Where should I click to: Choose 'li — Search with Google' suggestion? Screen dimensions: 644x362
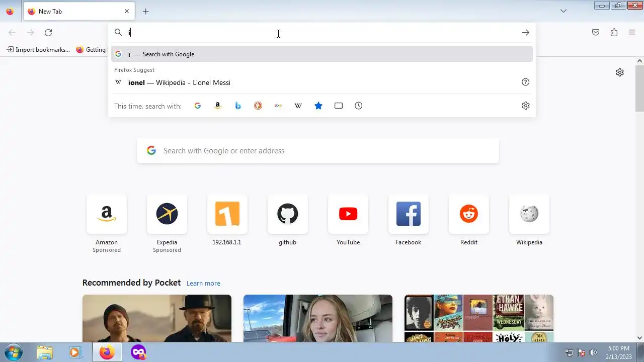[x=322, y=54]
